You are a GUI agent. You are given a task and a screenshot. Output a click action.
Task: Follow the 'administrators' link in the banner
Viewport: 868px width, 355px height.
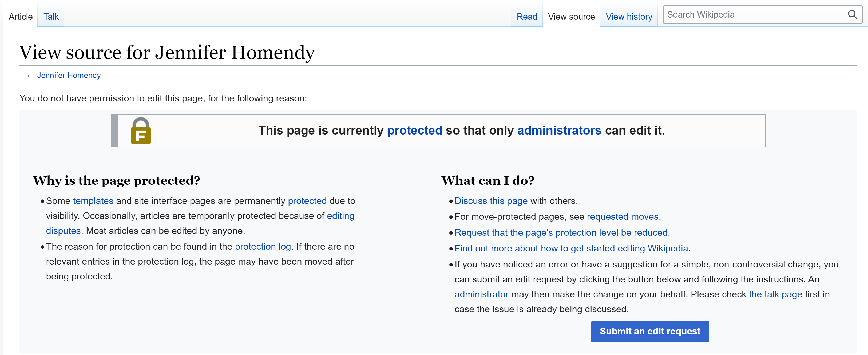(559, 131)
